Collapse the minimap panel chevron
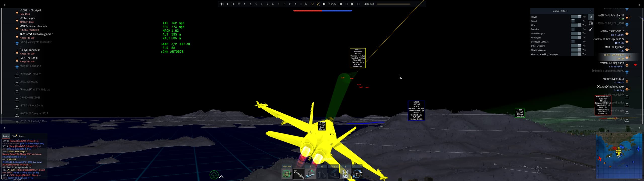The width and height of the screenshot is (644, 181). [x=640, y=128]
